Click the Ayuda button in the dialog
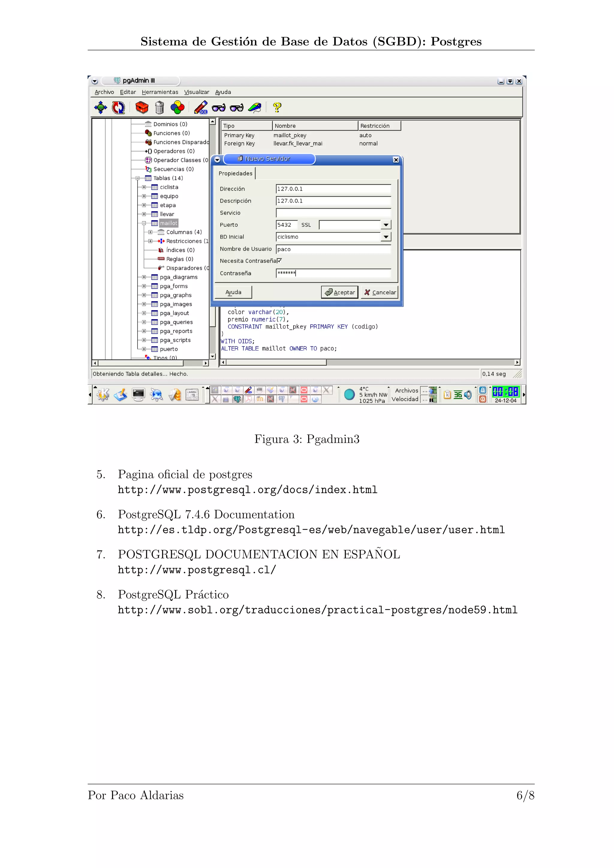Viewport: 614px width, 868px height. [x=233, y=292]
